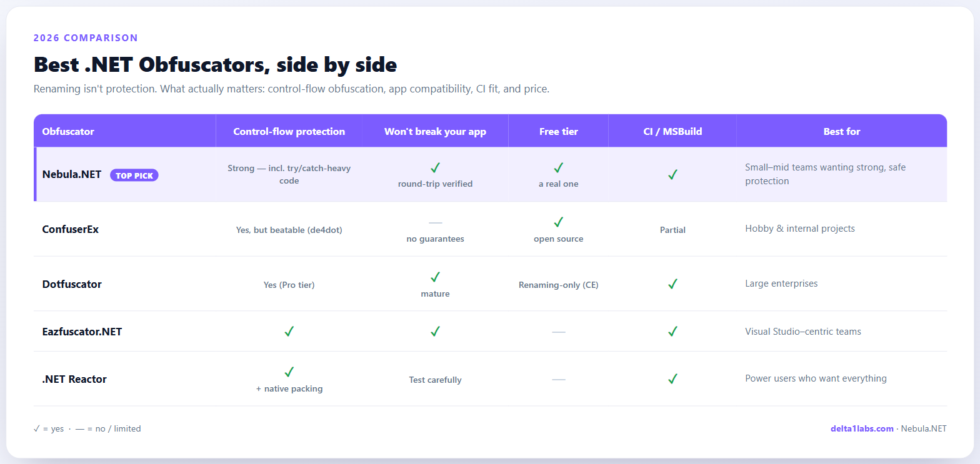The image size is (980, 464).
Task: Click the Free tier column header
Action: tap(559, 131)
